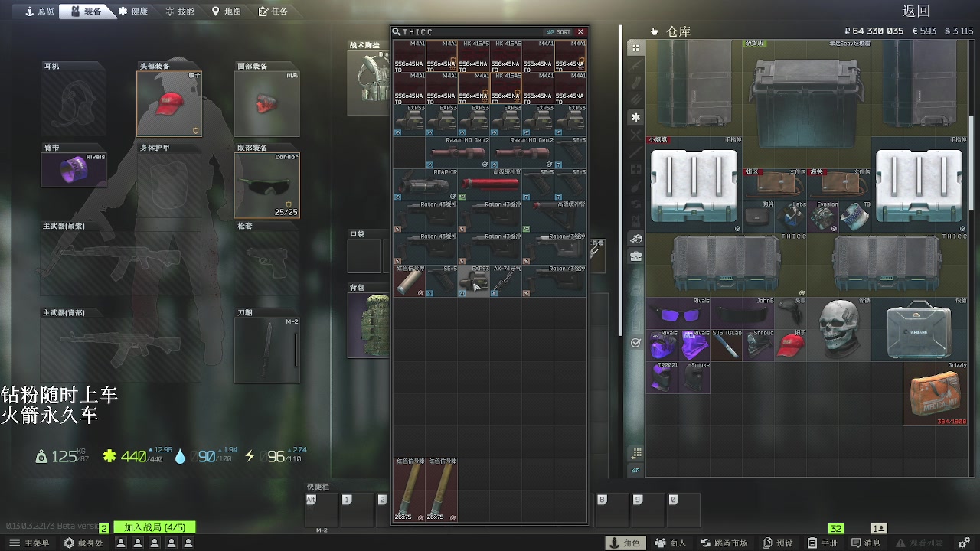Select the checkmark stash filter icon
The height and width of the screenshot is (551, 980).
point(635,343)
